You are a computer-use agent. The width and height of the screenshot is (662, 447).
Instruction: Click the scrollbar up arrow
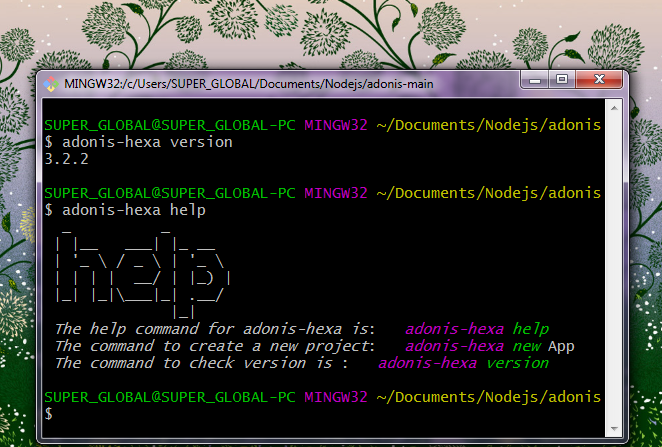[x=614, y=108]
